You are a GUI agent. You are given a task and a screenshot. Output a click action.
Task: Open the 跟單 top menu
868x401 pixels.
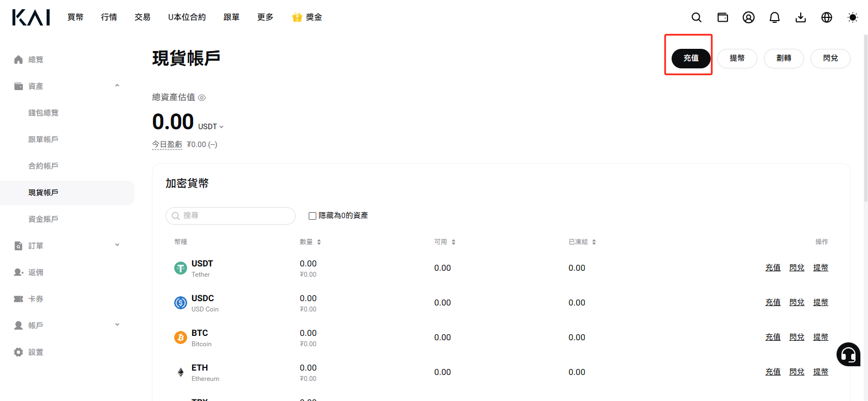click(232, 17)
